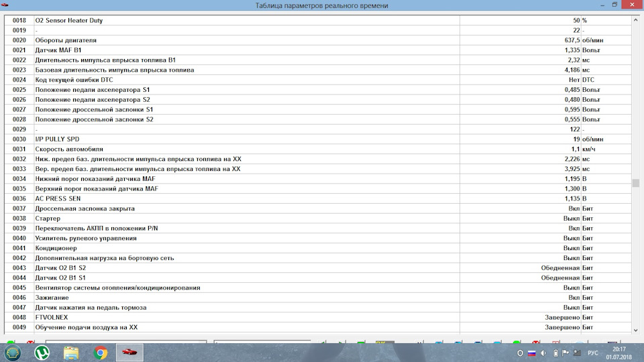Select the O2 Sensor Heater Duty row

click(318, 20)
